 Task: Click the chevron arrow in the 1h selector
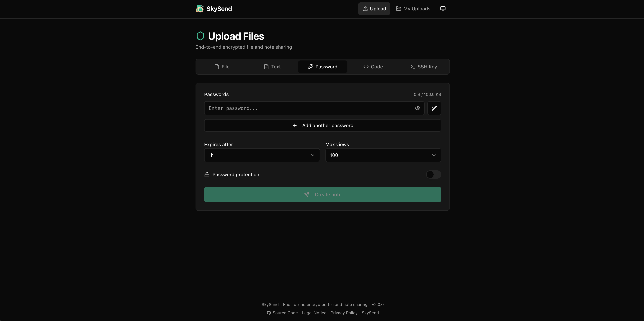point(312,155)
